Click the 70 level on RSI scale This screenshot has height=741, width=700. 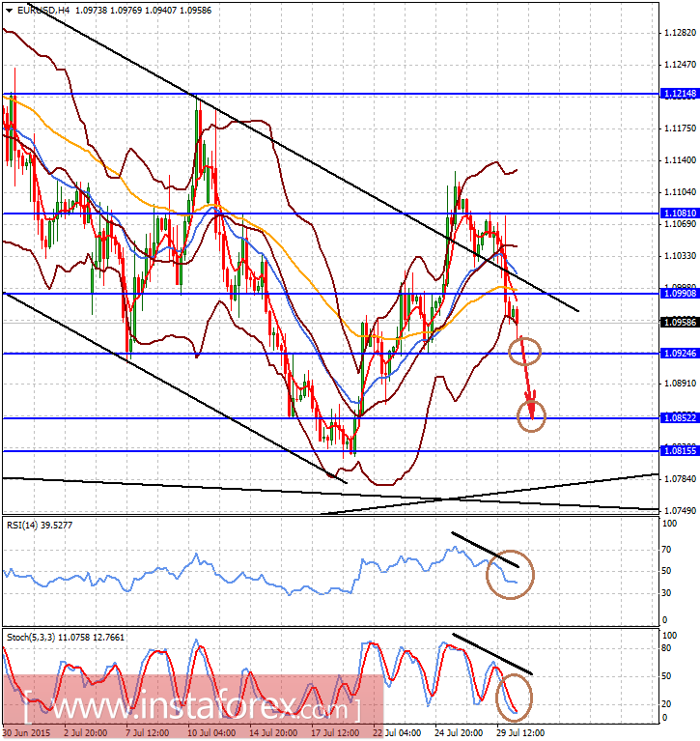pos(666,550)
